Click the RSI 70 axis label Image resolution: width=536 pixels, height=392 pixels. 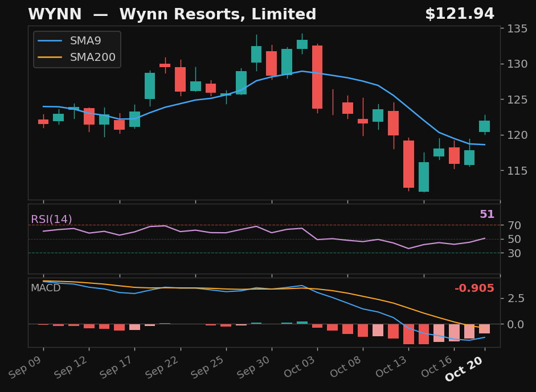coord(514,225)
